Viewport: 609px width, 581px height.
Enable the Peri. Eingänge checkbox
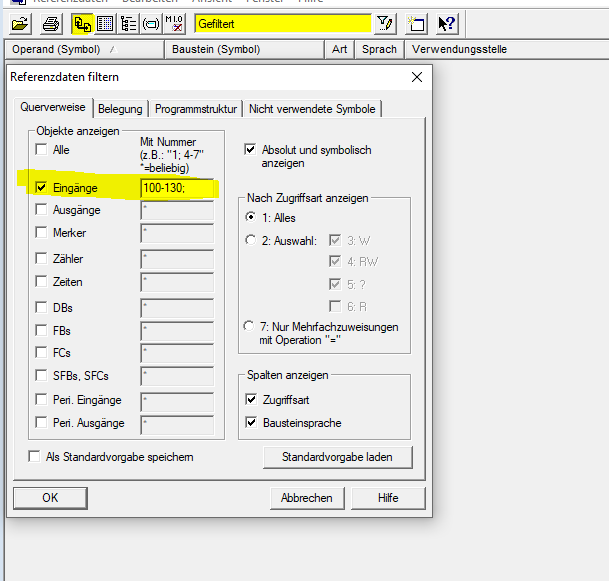tap(41, 399)
